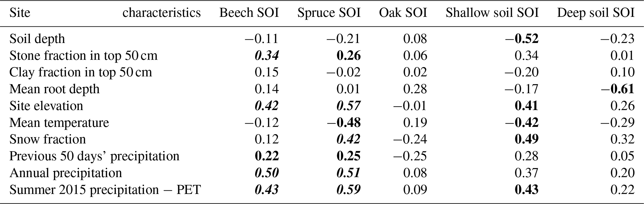This screenshot has width=644, height=204.
Task: Select the Deep soil SOI header
Action: click(596, 13)
